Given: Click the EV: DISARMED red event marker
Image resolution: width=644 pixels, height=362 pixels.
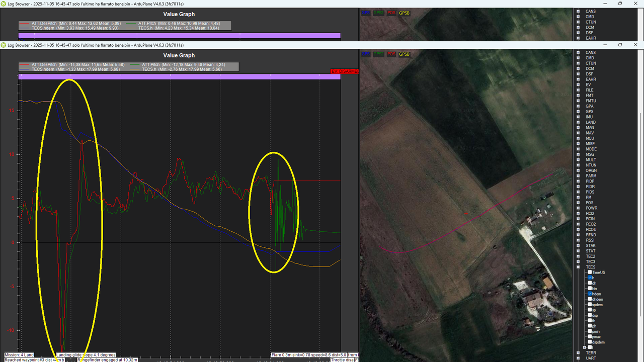Looking at the screenshot, I should pyautogui.click(x=344, y=71).
